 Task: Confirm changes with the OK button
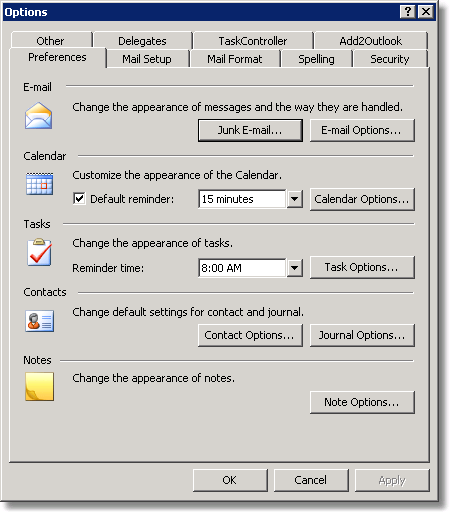coord(230,480)
